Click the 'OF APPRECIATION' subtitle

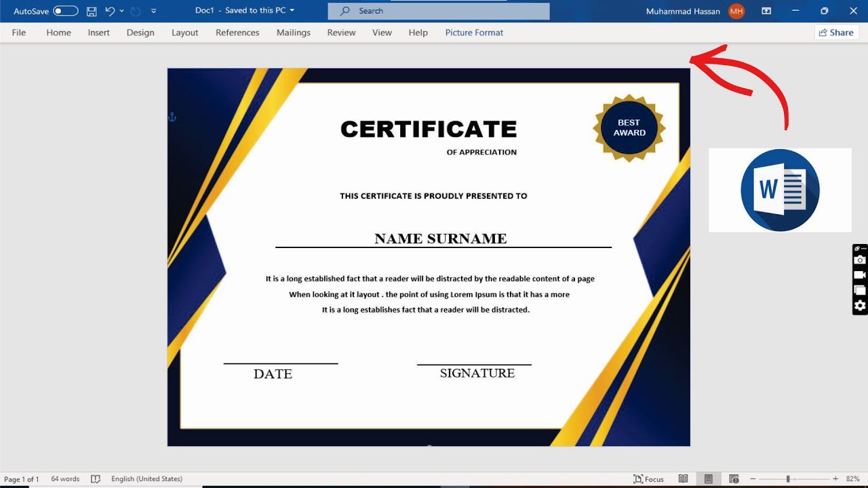point(481,152)
